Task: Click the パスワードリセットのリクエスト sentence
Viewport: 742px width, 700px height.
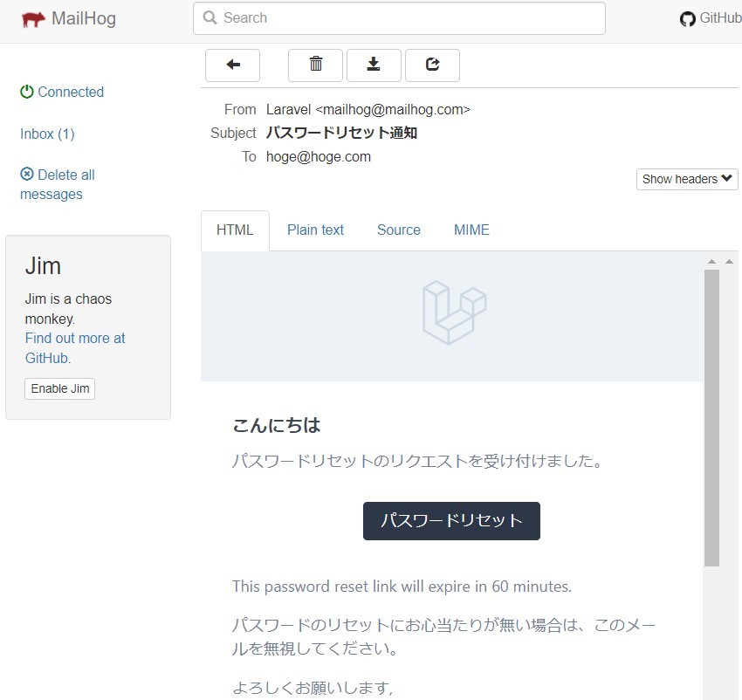Action: pyautogui.click(x=417, y=461)
